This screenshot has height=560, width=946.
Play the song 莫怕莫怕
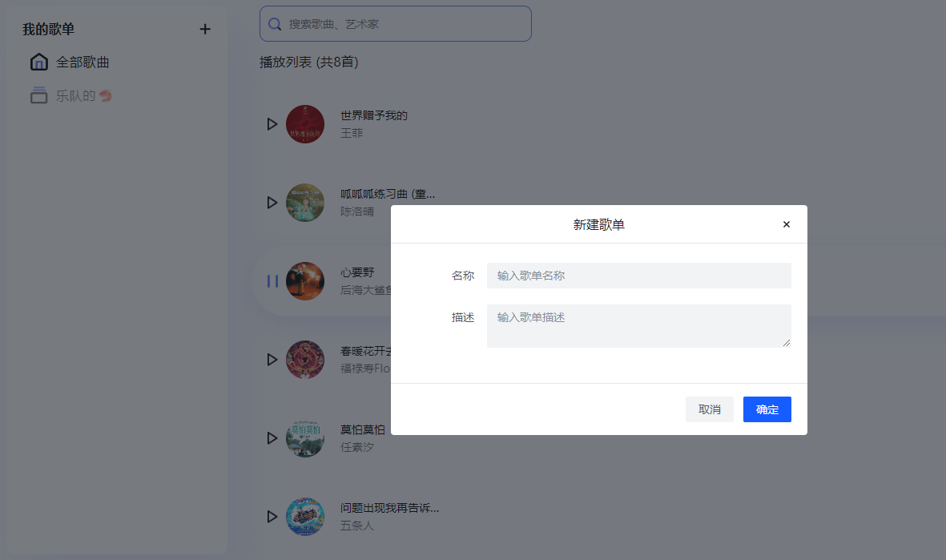click(x=272, y=438)
